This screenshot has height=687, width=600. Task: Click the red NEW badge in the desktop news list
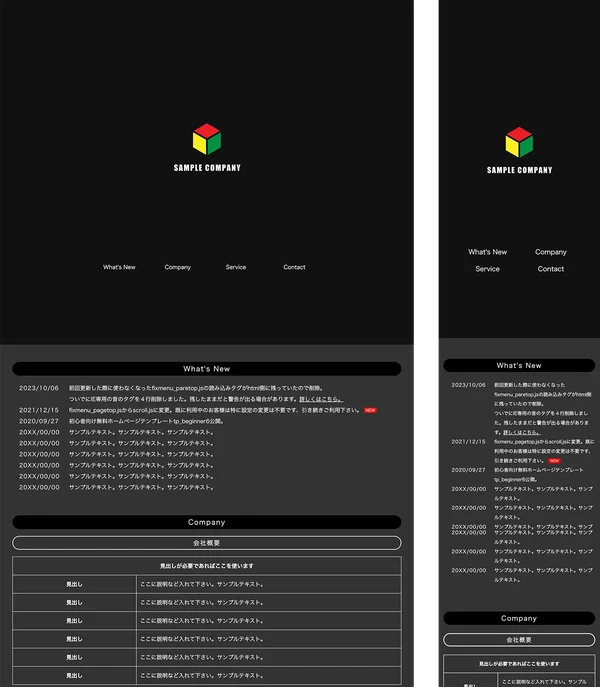point(370,410)
